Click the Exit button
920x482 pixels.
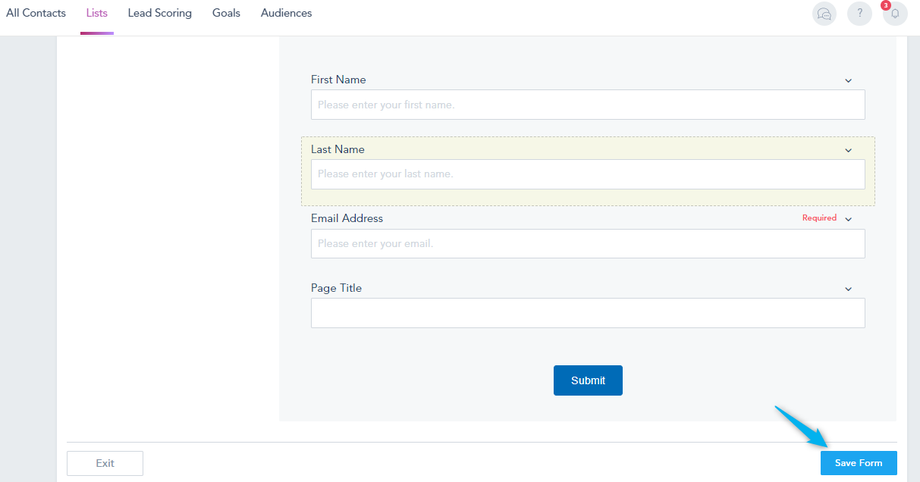pos(105,463)
